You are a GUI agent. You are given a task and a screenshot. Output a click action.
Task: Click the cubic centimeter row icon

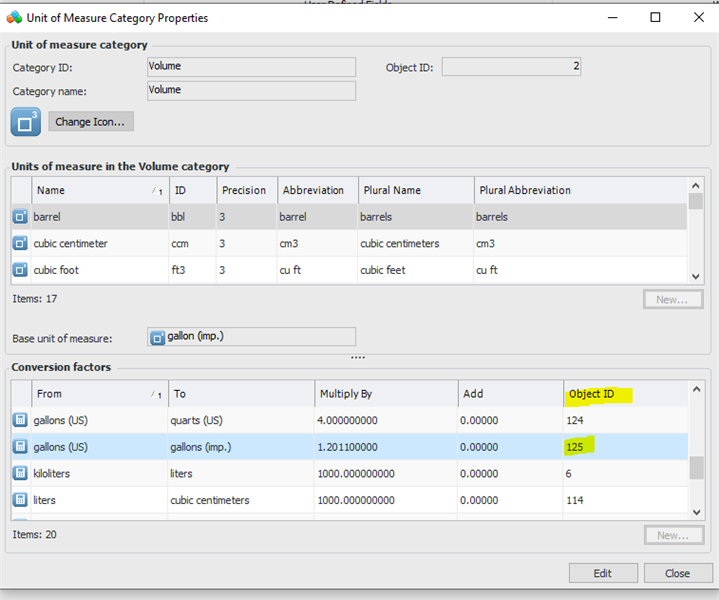pos(20,244)
